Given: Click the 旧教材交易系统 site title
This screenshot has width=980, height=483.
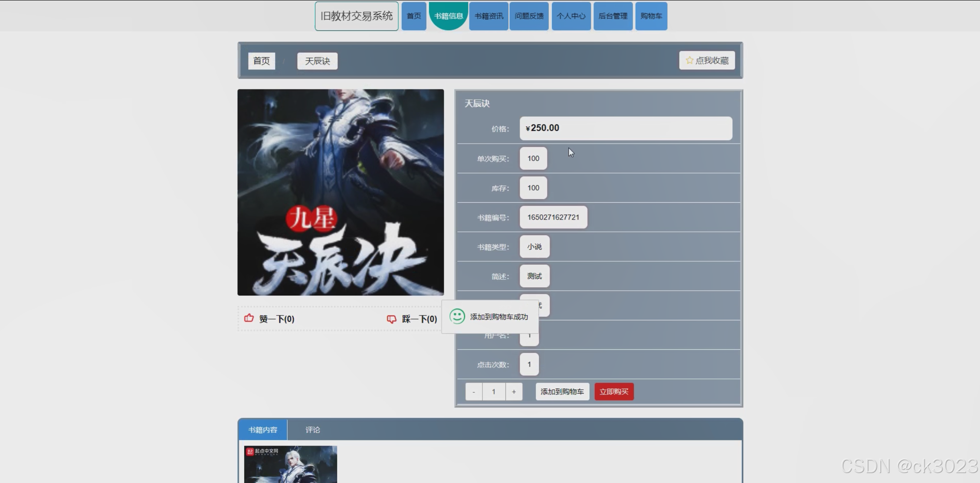Looking at the screenshot, I should tap(356, 16).
